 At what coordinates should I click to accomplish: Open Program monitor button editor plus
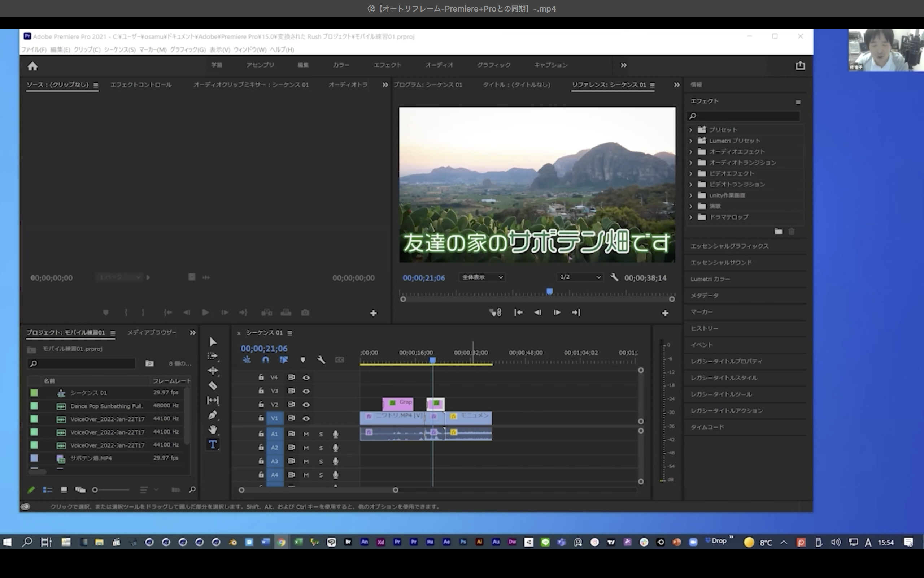click(665, 314)
